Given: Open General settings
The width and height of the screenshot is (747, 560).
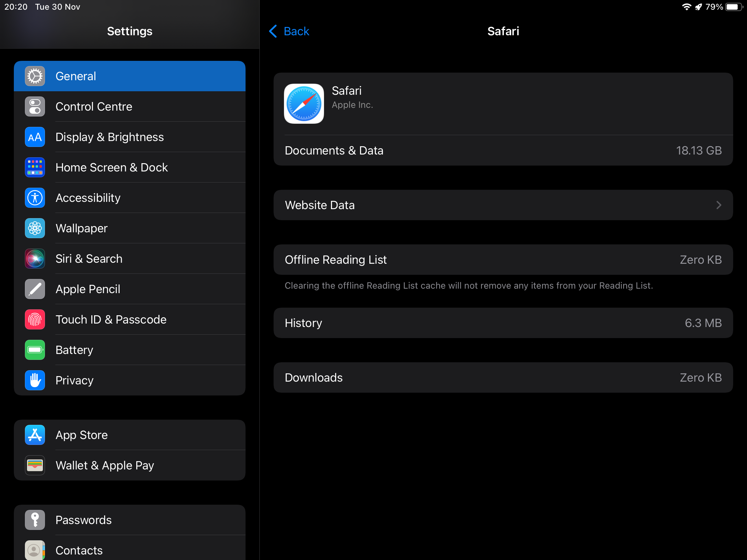Looking at the screenshot, I should point(130,76).
